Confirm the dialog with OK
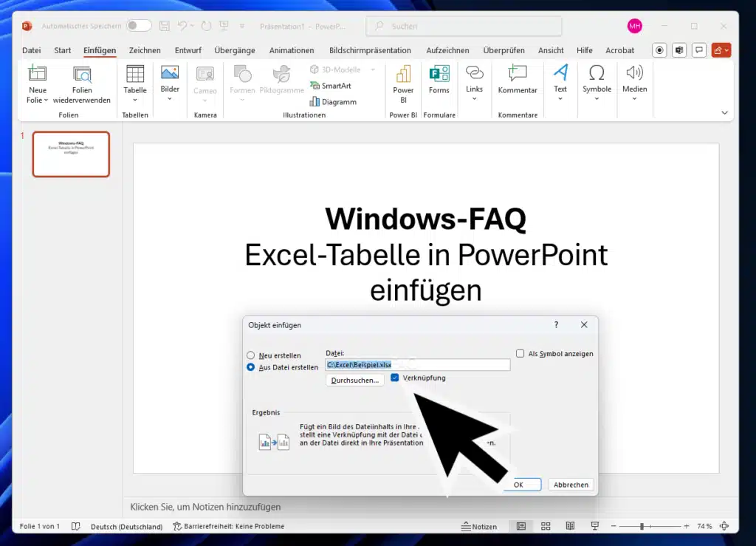The width and height of the screenshot is (756, 546). 521,484
